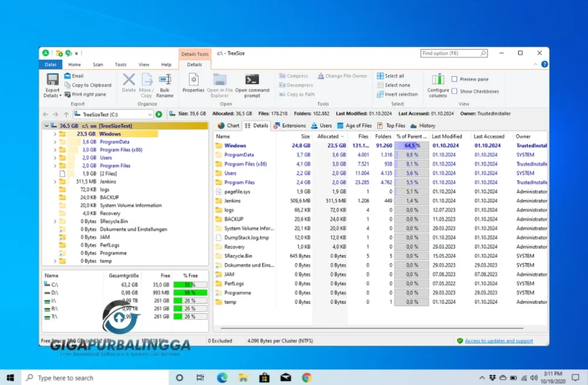
Task: Click the Invert selection icon
Action: click(x=380, y=94)
